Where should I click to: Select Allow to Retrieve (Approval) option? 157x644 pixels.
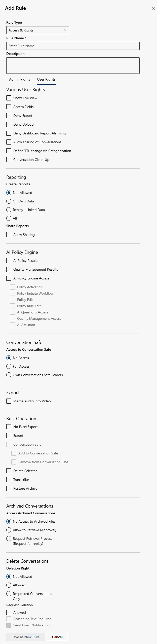[x=9, y=530]
